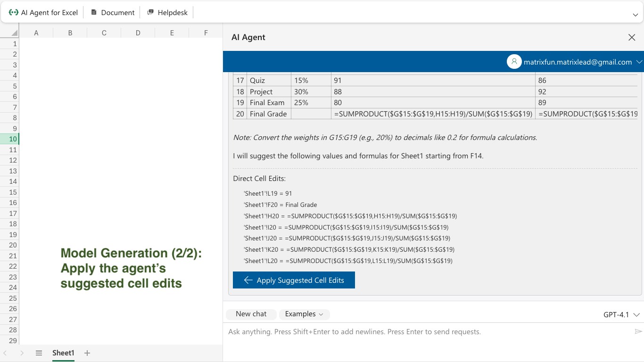The width and height of the screenshot is (644, 362).
Task: Open the GPT-4.1 model selector
Action: [621, 314]
